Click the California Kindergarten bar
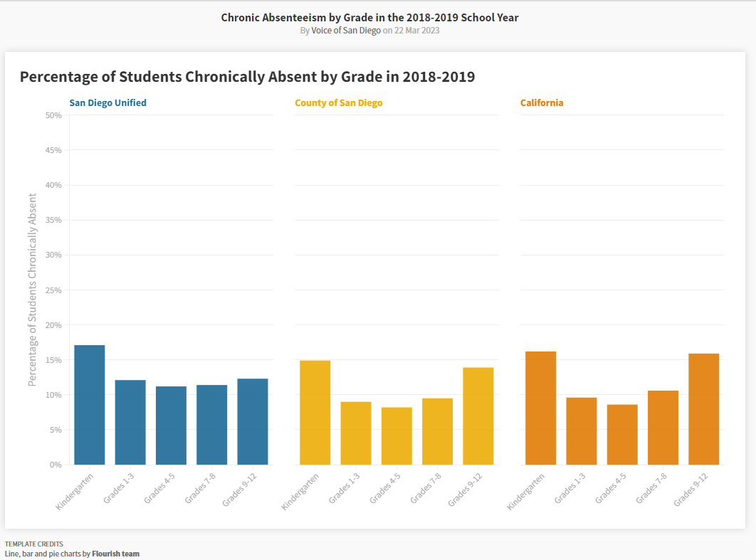This screenshot has width=756, height=560. pyautogui.click(x=540, y=408)
